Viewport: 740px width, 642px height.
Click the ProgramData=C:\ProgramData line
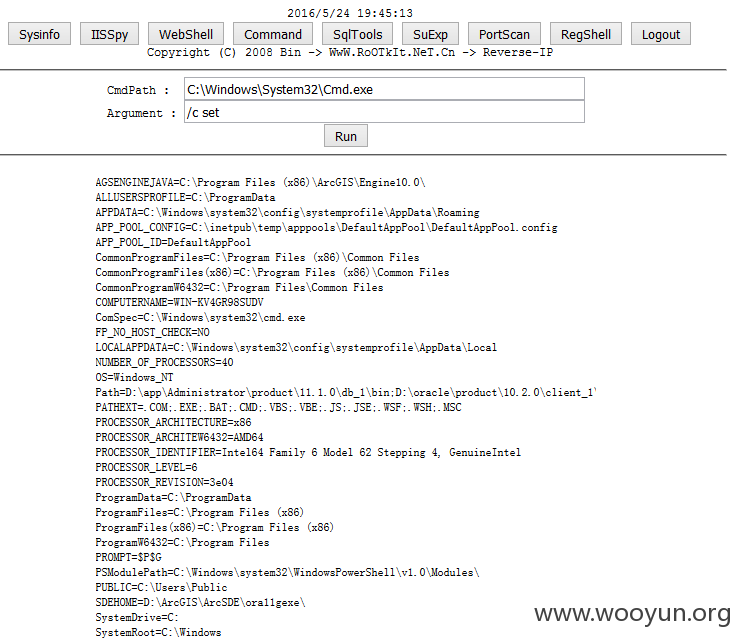tap(173, 498)
